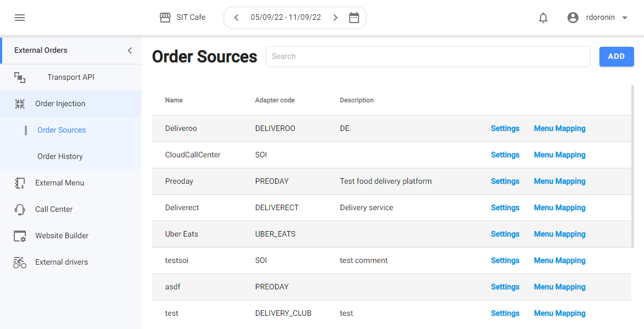Select Order History in the sidebar

pyautogui.click(x=60, y=157)
